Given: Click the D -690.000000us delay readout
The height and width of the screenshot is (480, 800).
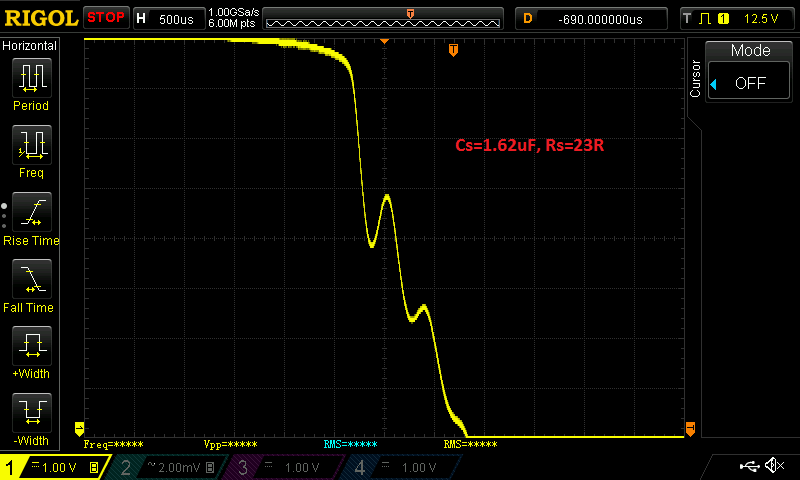Looking at the screenshot, I should (x=591, y=19).
